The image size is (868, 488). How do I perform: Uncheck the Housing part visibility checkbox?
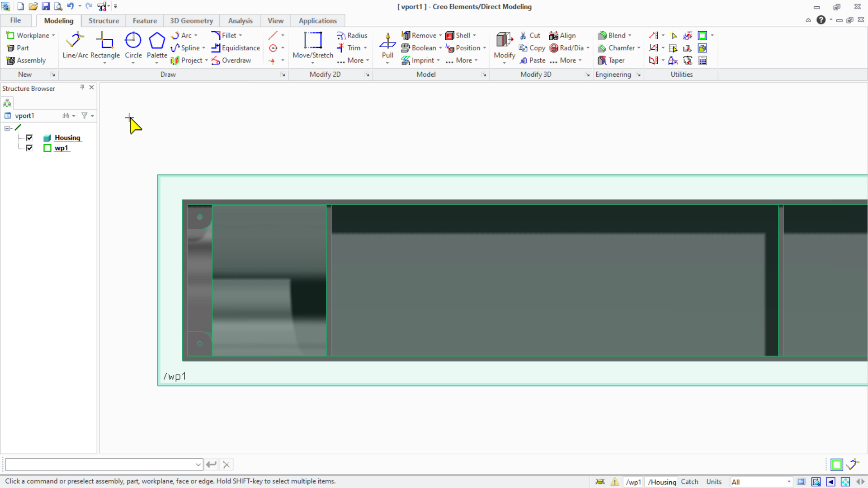(29, 137)
